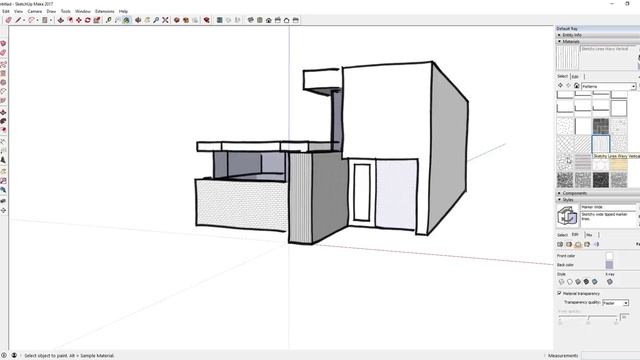Select the Pan hand tool

click(147, 20)
